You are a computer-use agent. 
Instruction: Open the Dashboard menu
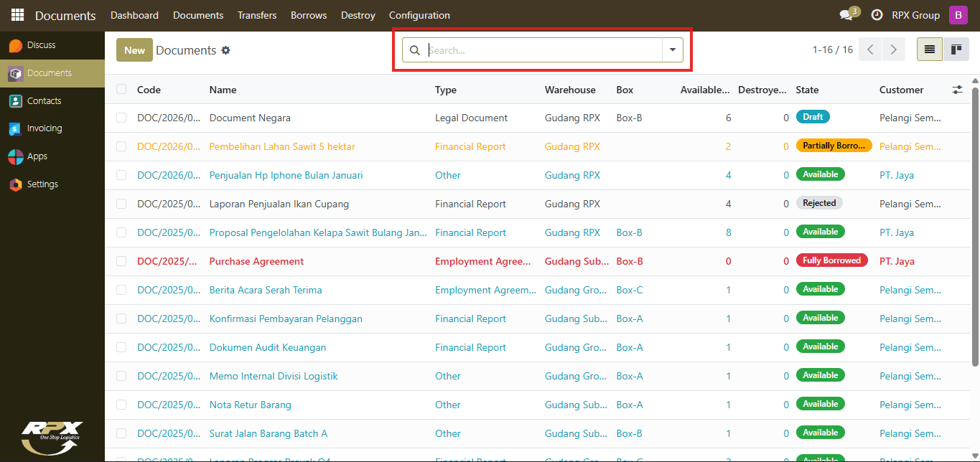134,15
